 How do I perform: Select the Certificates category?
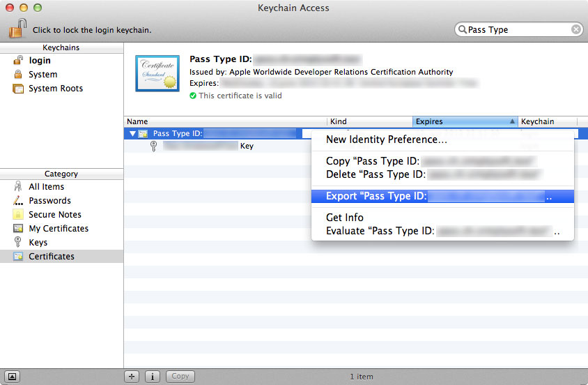point(61,256)
